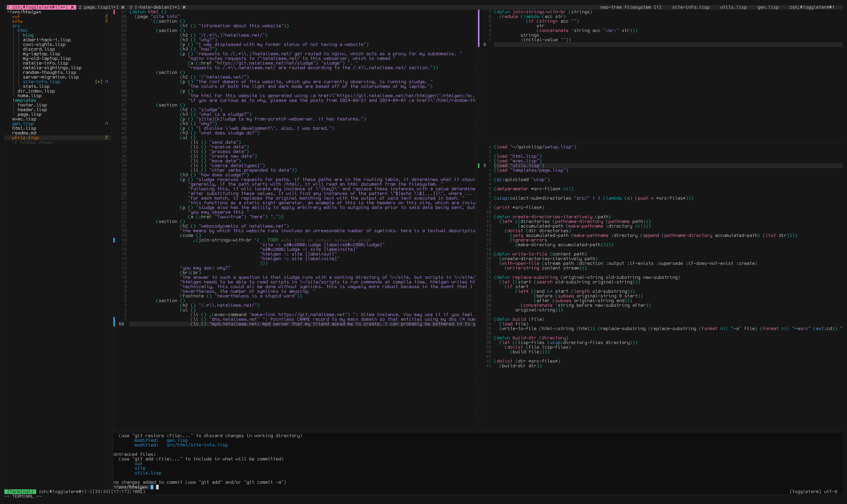Click '(load "utils.lisp")' line in gen.lisp pane
Image resolution: width=847 pixels, height=504 pixels.
[519, 166]
